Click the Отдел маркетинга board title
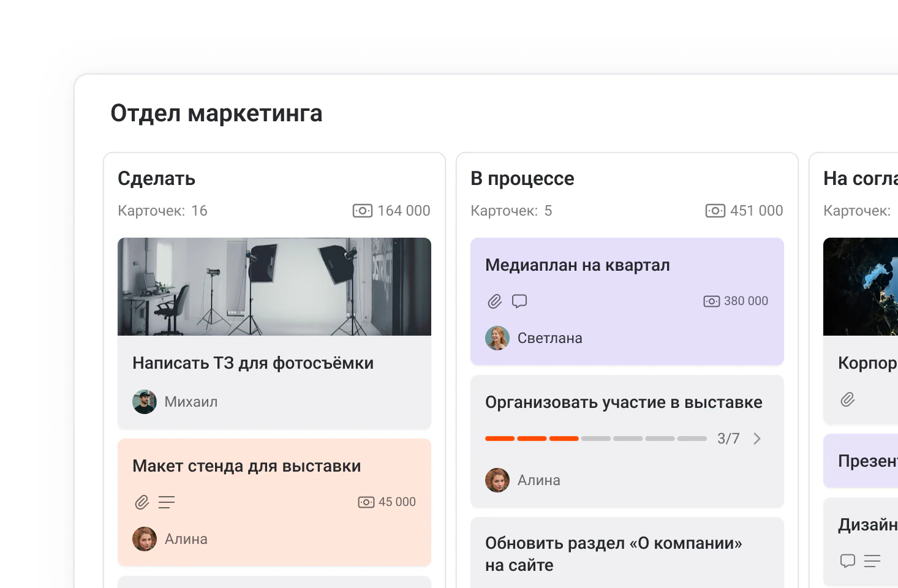The image size is (898, 588). [x=216, y=113]
